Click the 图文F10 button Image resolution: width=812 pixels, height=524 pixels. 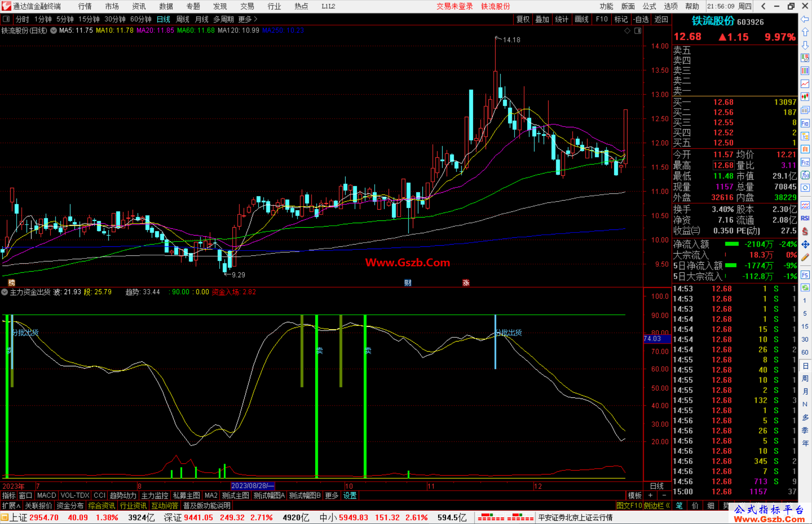[x=629, y=506]
